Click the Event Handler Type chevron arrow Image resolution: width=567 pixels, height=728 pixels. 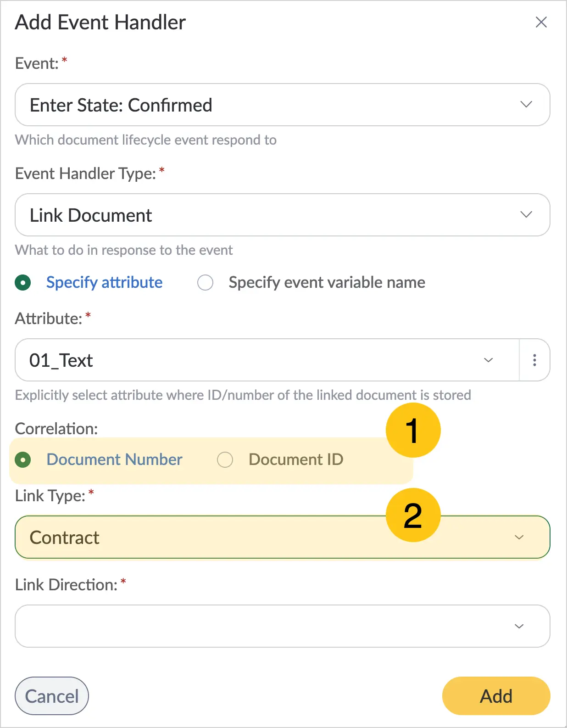[x=526, y=214]
